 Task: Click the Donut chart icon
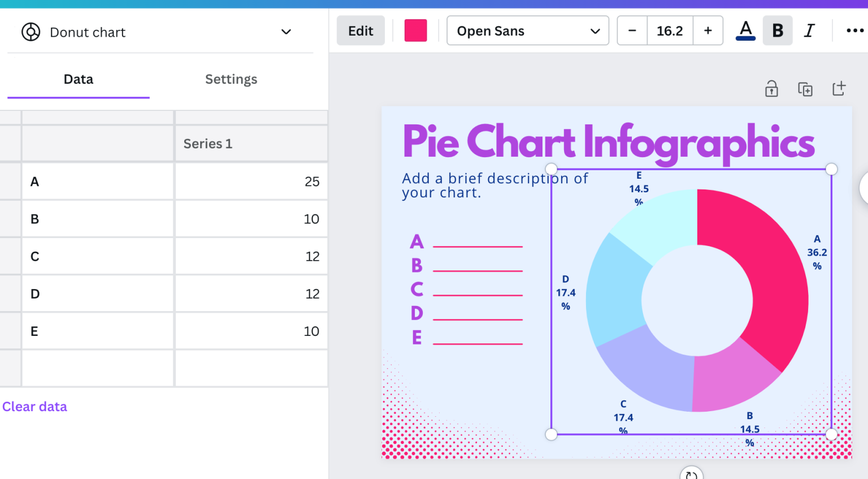[31, 32]
